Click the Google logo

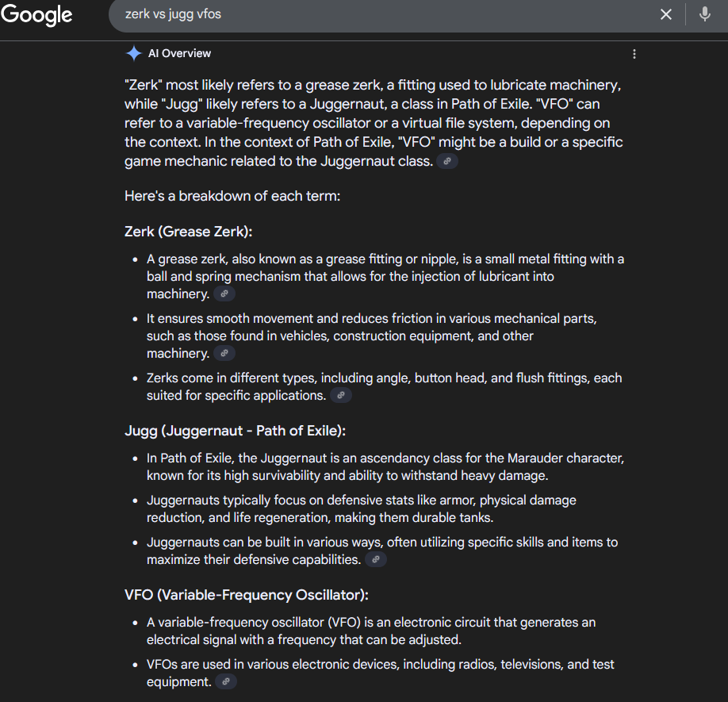36,15
